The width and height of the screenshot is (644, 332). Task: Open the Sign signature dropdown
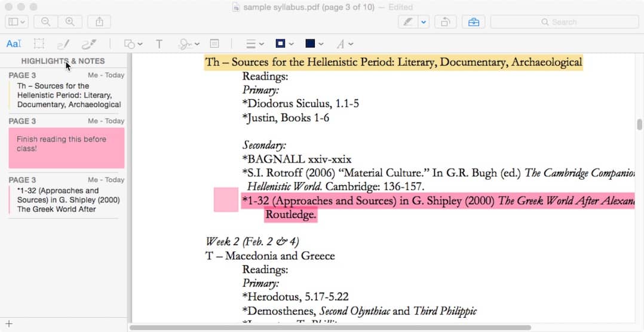189,44
